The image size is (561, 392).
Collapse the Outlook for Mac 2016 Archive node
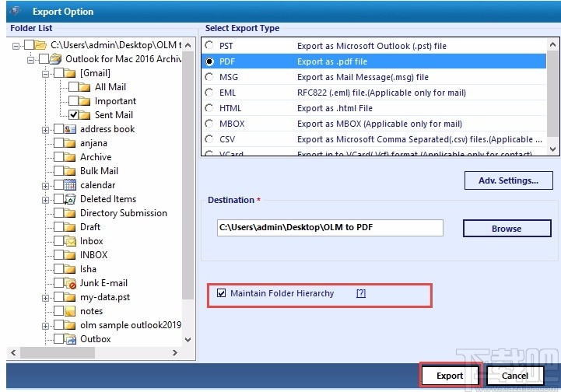point(31,60)
